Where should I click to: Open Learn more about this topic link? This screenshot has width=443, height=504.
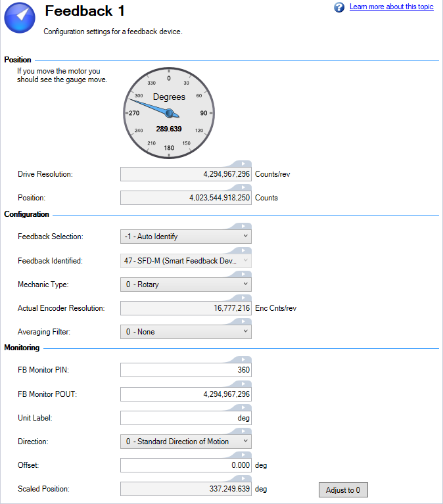[391, 7]
